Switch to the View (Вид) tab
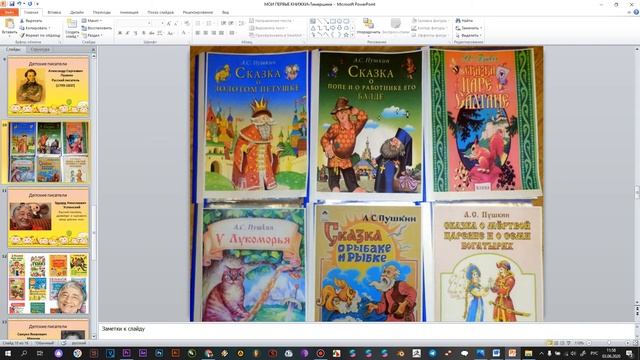The width and height of the screenshot is (640, 360). click(x=225, y=12)
